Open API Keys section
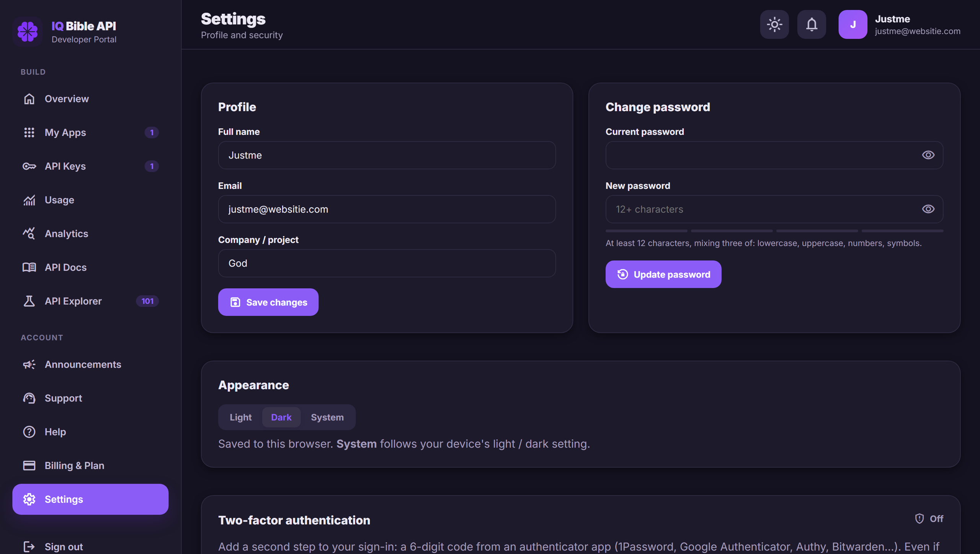The width and height of the screenshot is (980, 554). tap(90, 166)
